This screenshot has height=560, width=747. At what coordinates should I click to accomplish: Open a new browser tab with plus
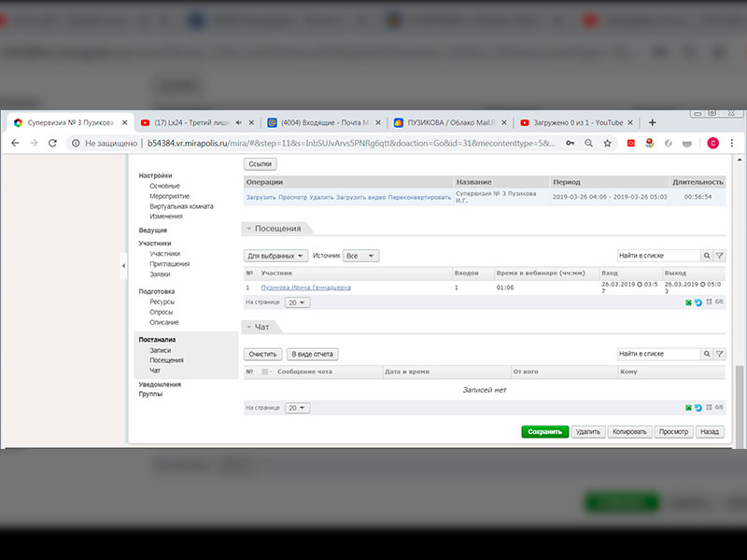pyautogui.click(x=652, y=122)
